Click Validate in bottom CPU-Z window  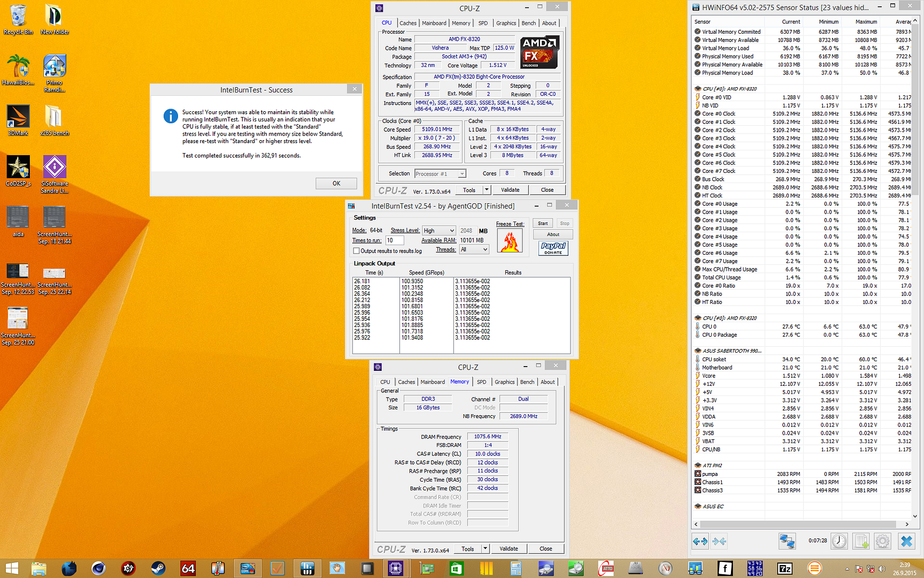pos(509,549)
